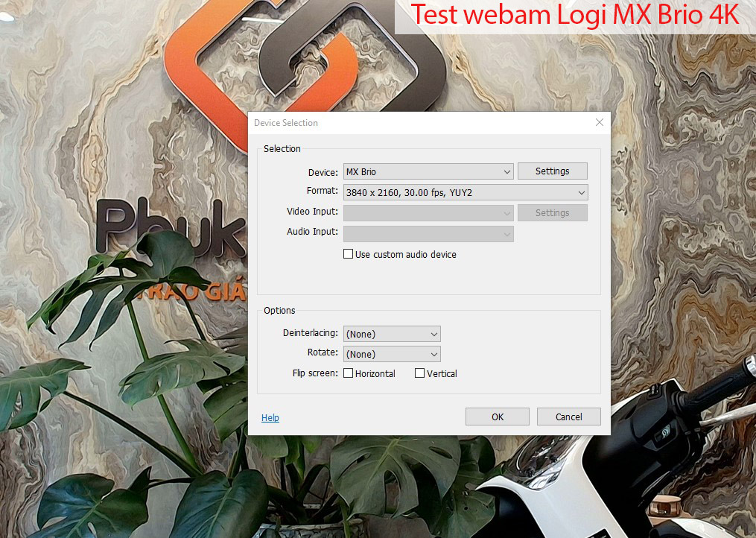Expand the Format dropdown with 3840 x 2160
756x538 pixels.
point(466,193)
